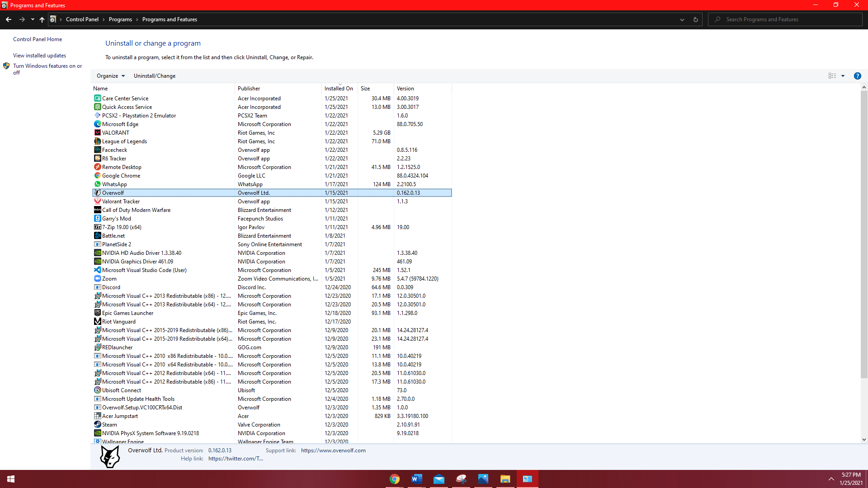The height and width of the screenshot is (488, 868).
Task: Sort by the Version column header
Action: (423, 89)
